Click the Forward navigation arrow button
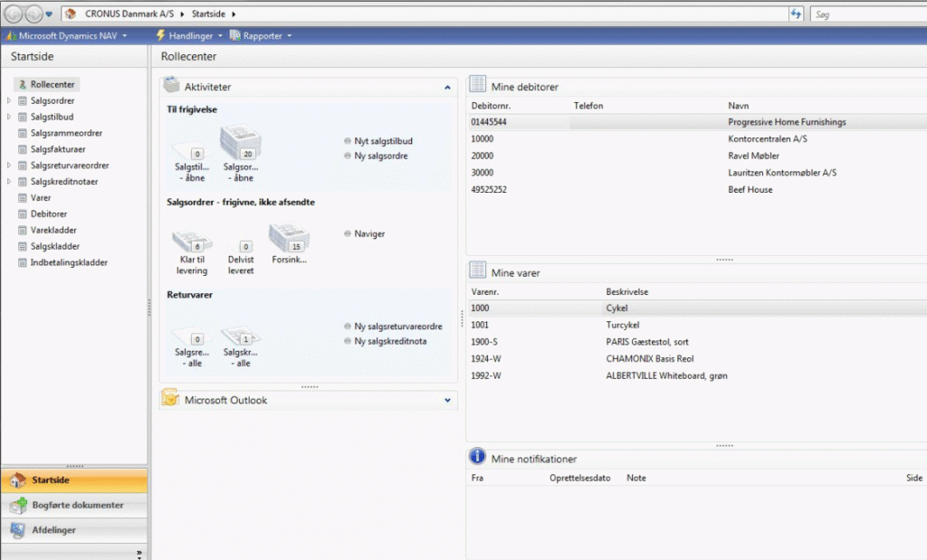927x560 pixels. [x=33, y=14]
